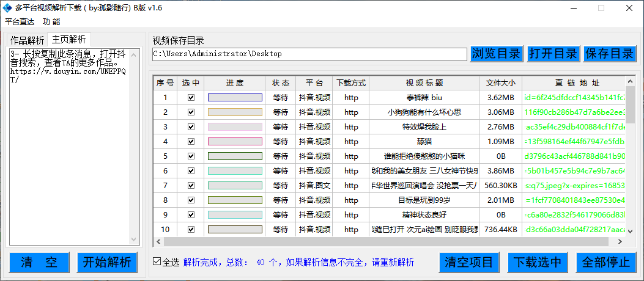Click the 736.44KB file size cell
This screenshot has height=281, width=644.
(x=501, y=229)
